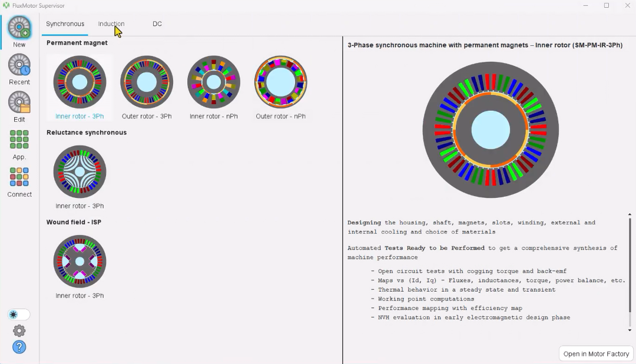This screenshot has width=636, height=364.
Task: Click 'NVH evaluation in early electromagnetic' line
Action: [470, 317]
